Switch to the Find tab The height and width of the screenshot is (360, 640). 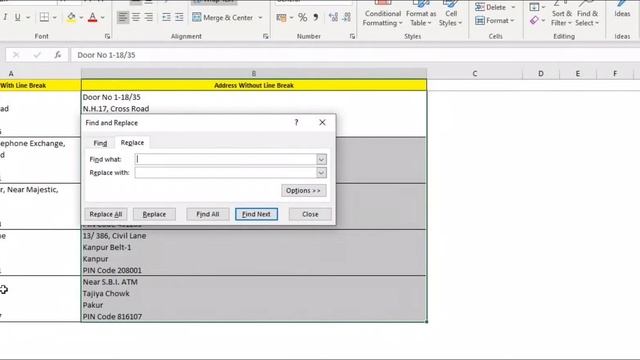click(x=100, y=143)
